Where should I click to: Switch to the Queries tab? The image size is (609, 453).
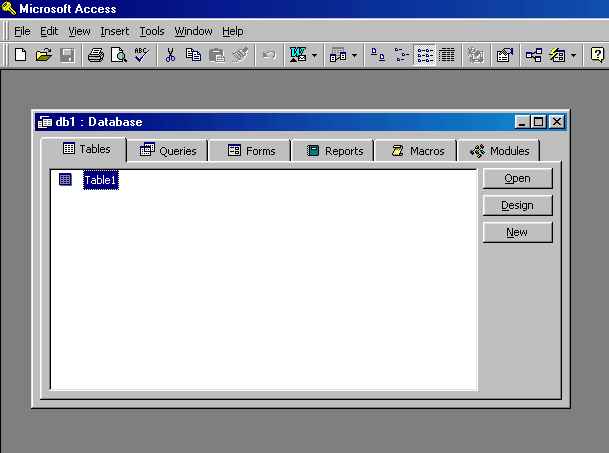point(168,151)
